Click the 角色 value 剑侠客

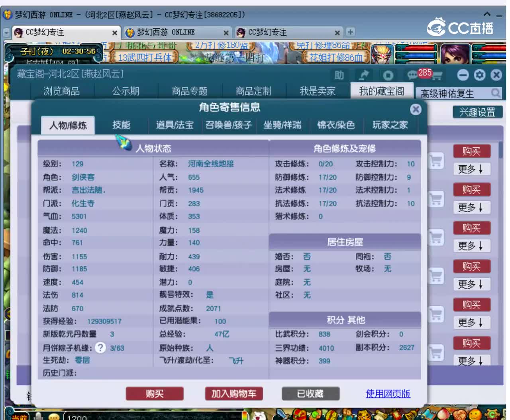tap(83, 177)
